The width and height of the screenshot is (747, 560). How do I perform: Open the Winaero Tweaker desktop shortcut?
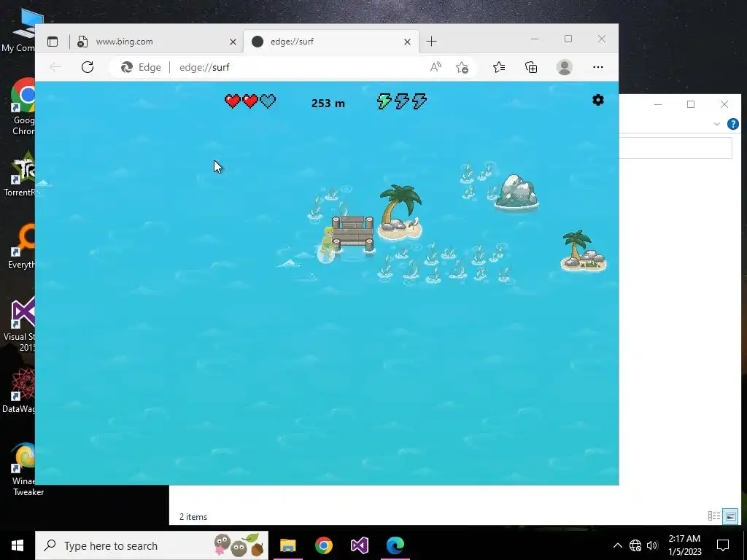(x=24, y=469)
